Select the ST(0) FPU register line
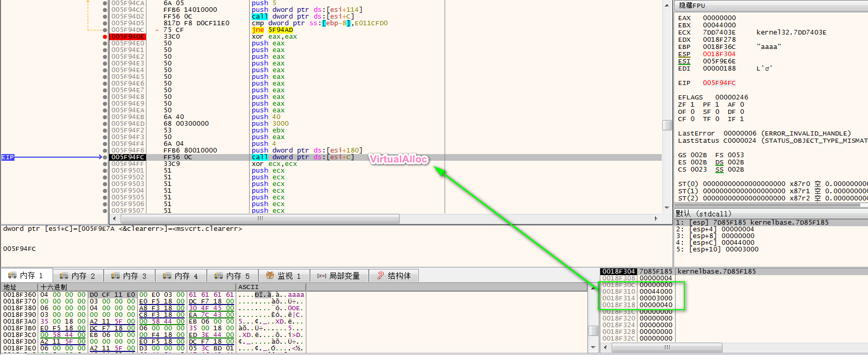This screenshot has height=355, width=868. click(773, 184)
